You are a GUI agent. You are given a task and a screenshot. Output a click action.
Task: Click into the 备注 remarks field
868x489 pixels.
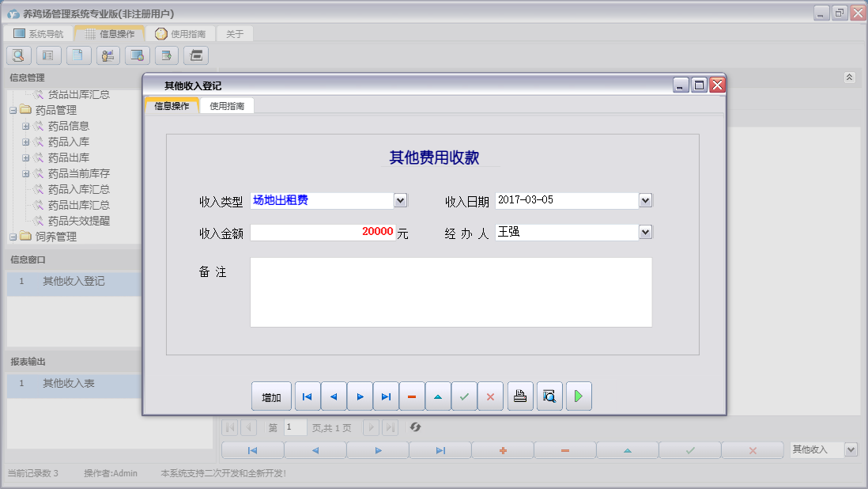[451, 293]
